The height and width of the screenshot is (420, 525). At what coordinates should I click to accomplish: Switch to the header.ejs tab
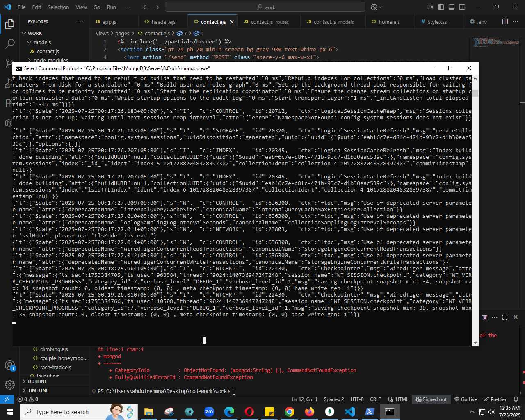(x=163, y=22)
